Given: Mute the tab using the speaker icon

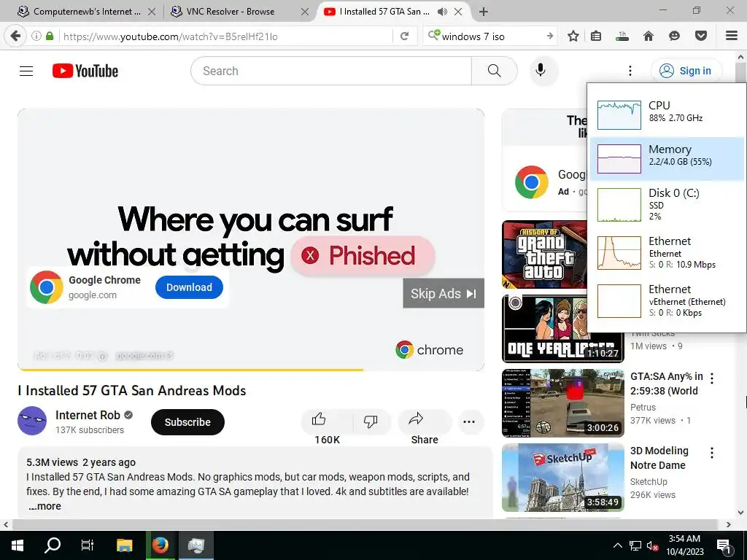Looking at the screenshot, I should coord(442,12).
